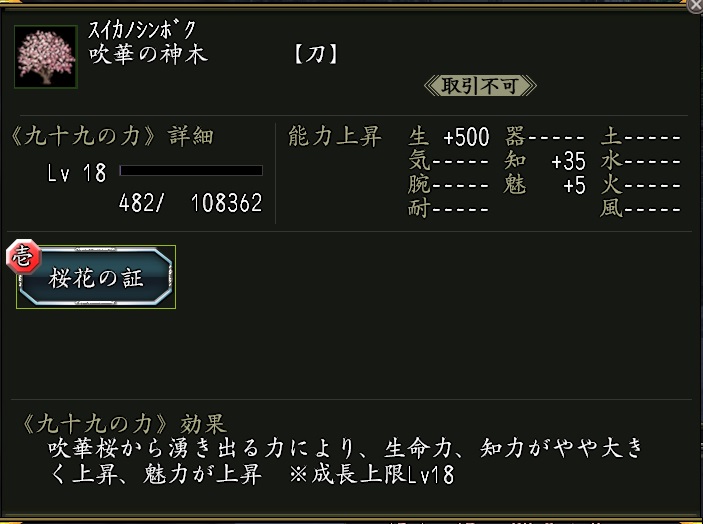Click the 生 +500 stat entry
Screen dimensions: 703x524
coord(449,138)
